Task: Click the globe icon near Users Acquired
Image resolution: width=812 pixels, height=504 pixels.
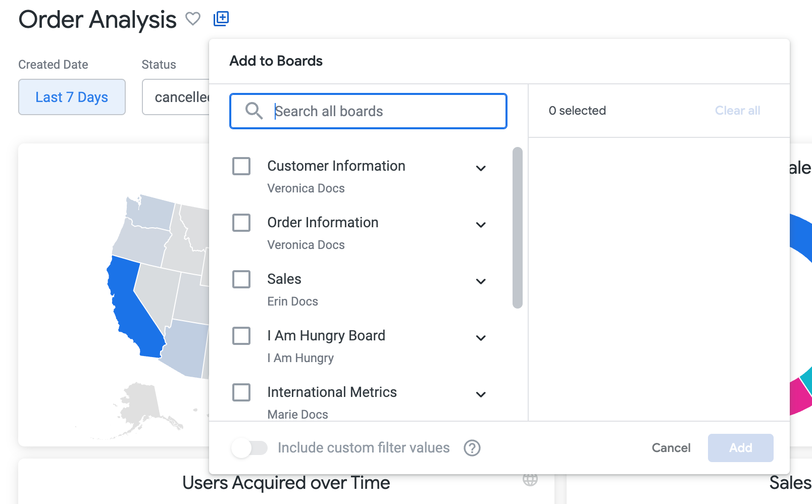Action: 530,479
